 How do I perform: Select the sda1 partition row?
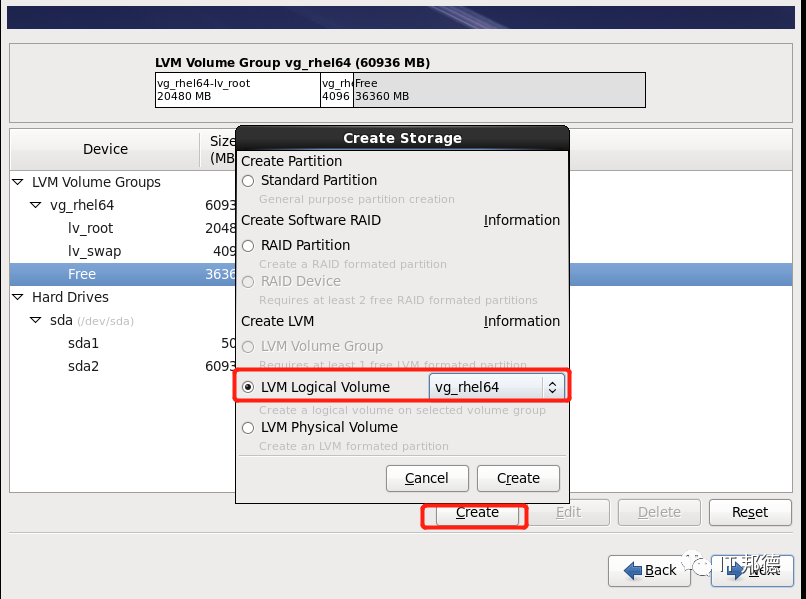[x=122, y=343]
